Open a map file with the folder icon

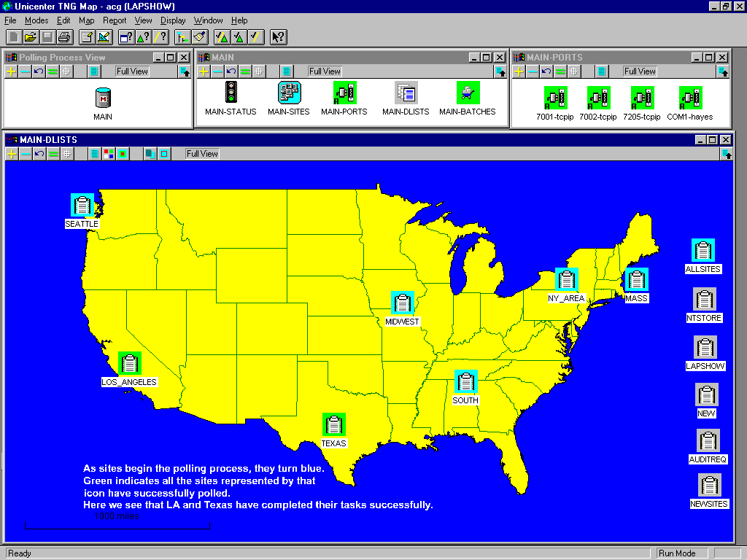tap(30, 36)
